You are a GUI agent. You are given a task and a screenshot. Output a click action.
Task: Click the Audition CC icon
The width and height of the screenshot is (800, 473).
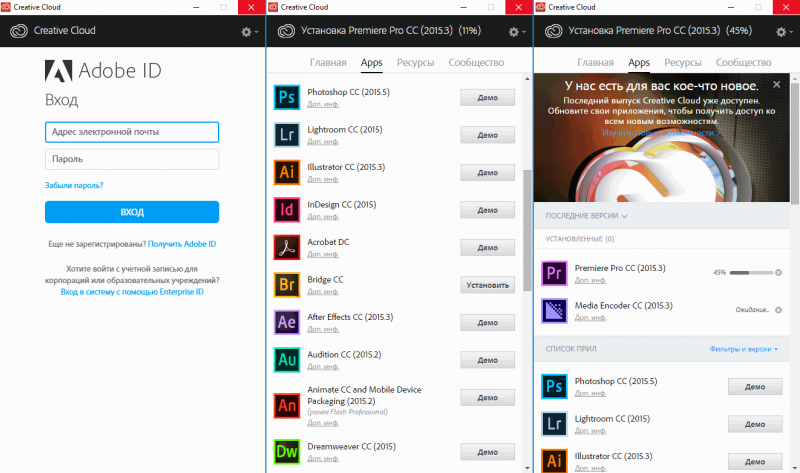point(287,360)
